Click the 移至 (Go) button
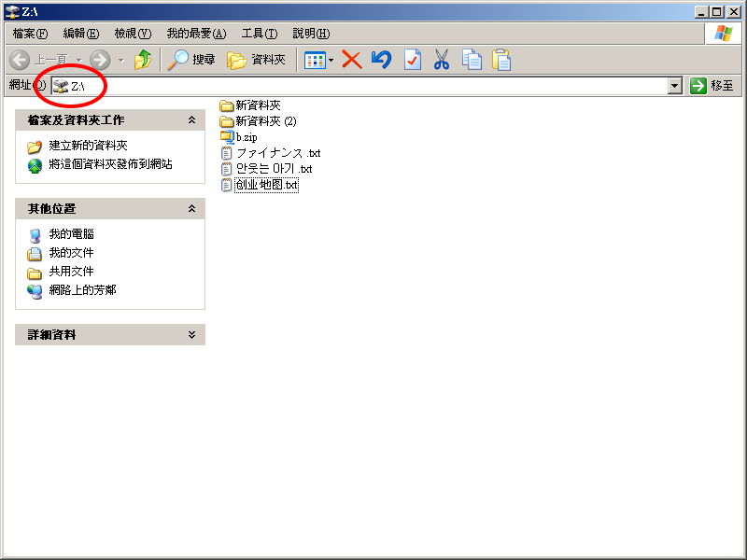 [712, 86]
